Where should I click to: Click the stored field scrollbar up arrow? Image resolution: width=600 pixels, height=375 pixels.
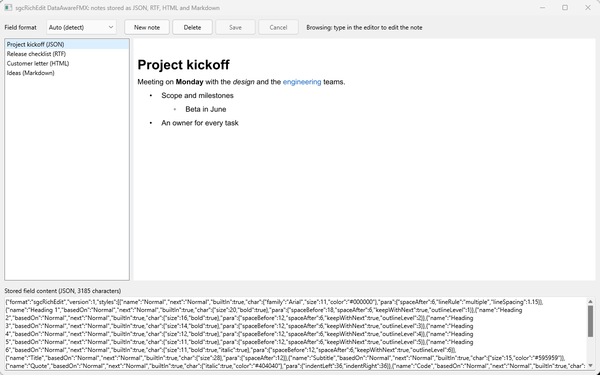590,302
